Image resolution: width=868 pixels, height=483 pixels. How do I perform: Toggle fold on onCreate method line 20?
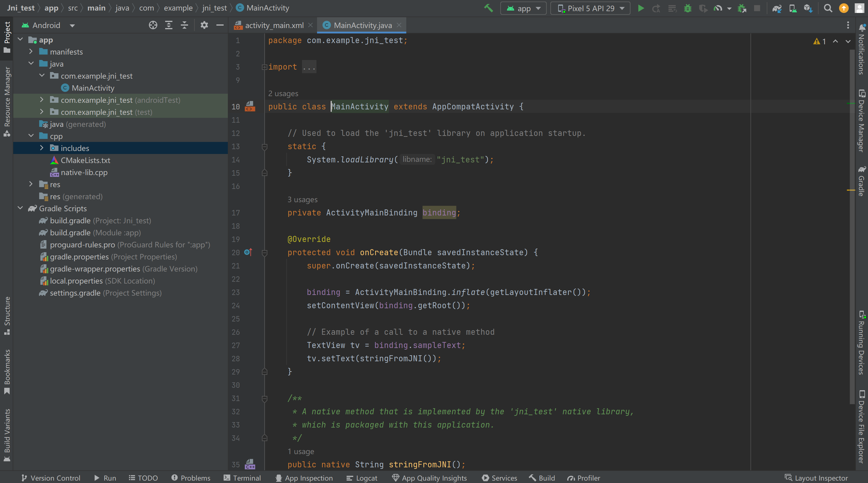pyautogui.click(x=265, y=252)
